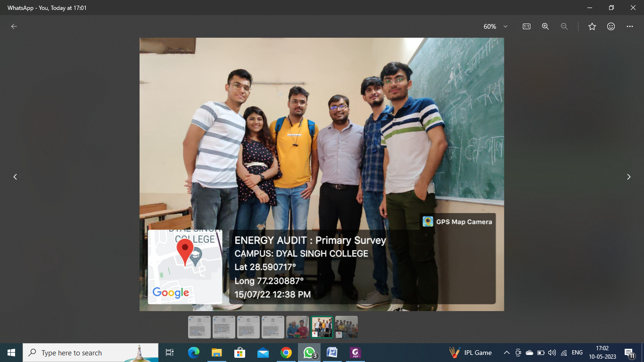Screen dimensions: 644x362
Task: Go back using the top-left arrow
Action: pyautogui.click(x=14, y=26)
